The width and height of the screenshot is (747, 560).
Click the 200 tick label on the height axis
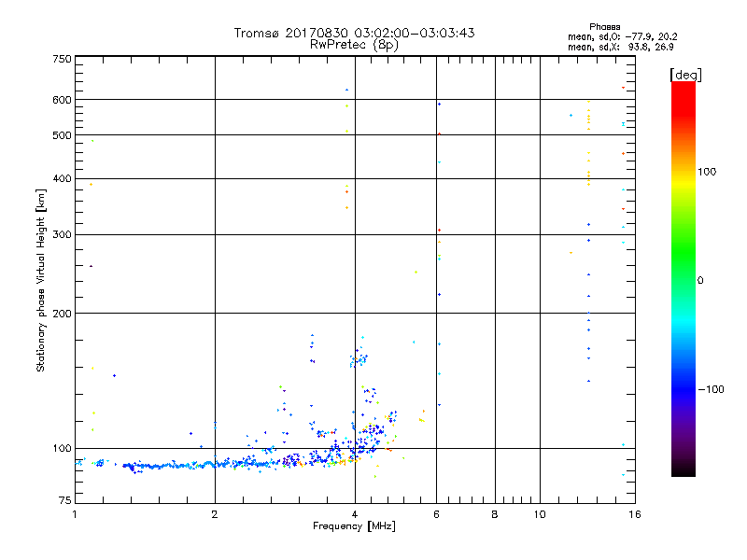62,314
